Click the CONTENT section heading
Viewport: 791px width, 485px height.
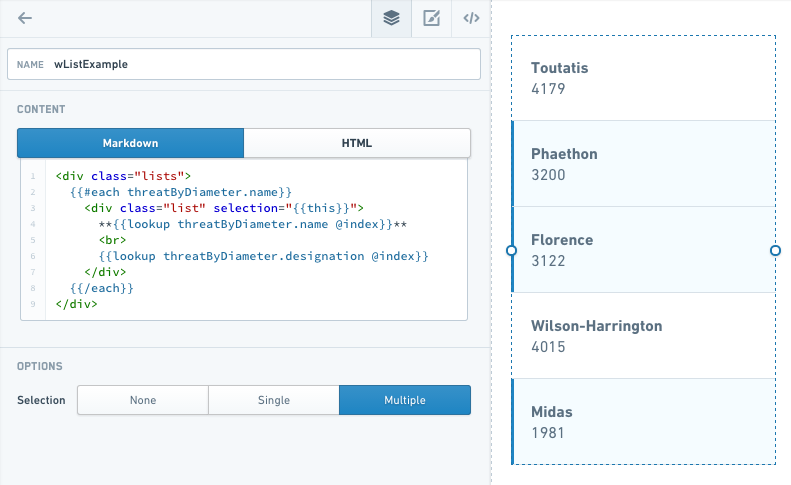click(x=41, y=110)
